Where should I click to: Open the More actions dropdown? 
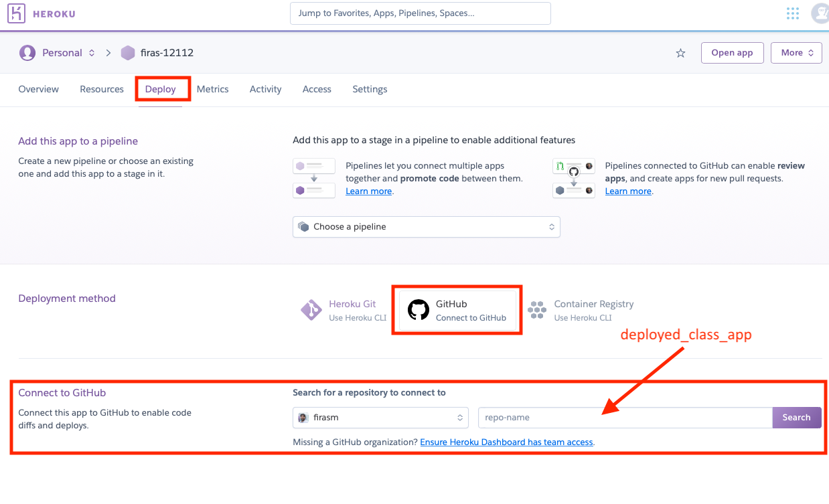[796, 53]
